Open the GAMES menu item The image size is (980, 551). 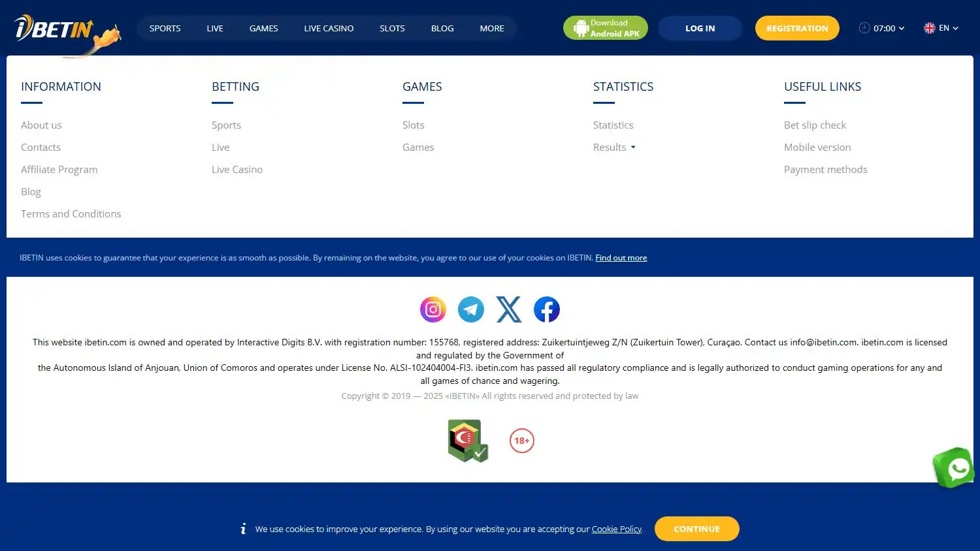[x=263, y=28]
